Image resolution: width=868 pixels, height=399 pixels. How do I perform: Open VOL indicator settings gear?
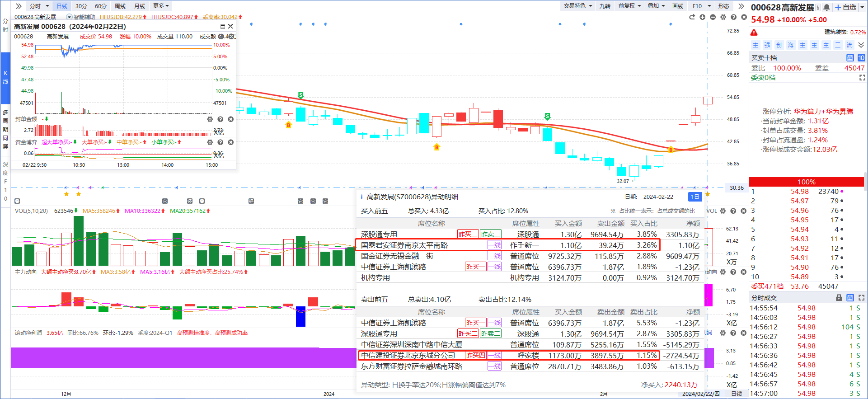pos(723,211)
